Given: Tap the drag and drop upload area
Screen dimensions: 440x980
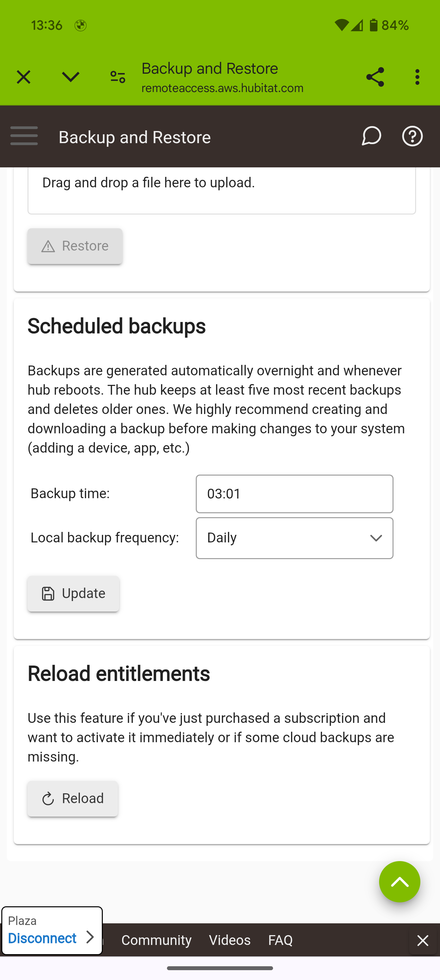Looking at the screenshot, I should tap(222, 190).
